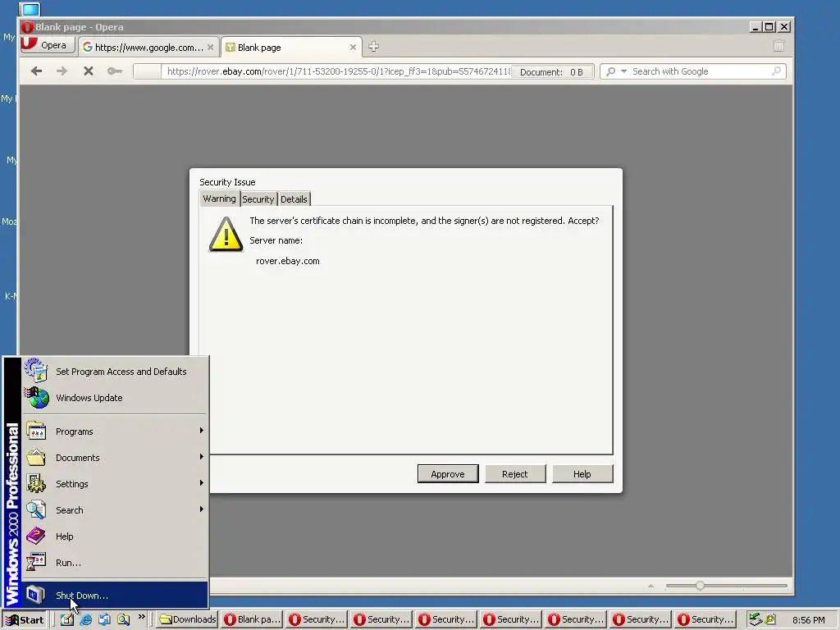Open the closed tabs trash icon

[x=779, y=47]
